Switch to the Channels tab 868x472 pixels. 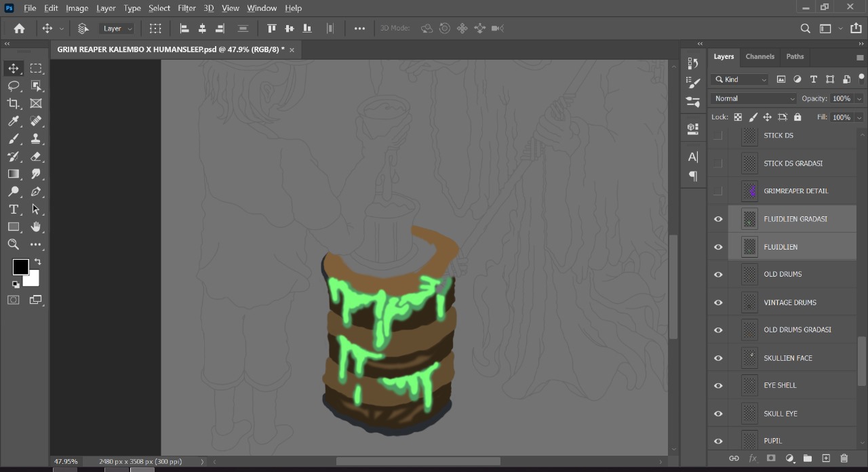pyautogui.click(x=759, y=56)
